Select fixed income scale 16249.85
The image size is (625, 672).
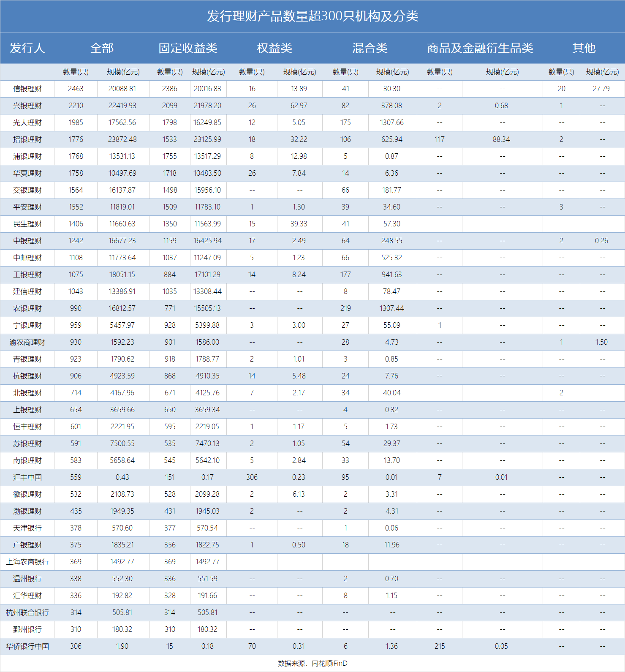pyautogui.click(x=207, y=122)
